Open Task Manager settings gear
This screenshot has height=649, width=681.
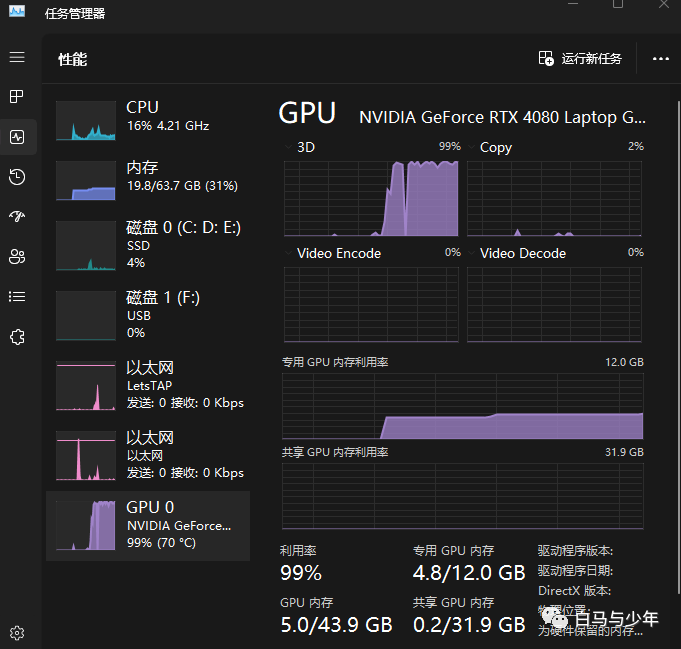point(17,633)
